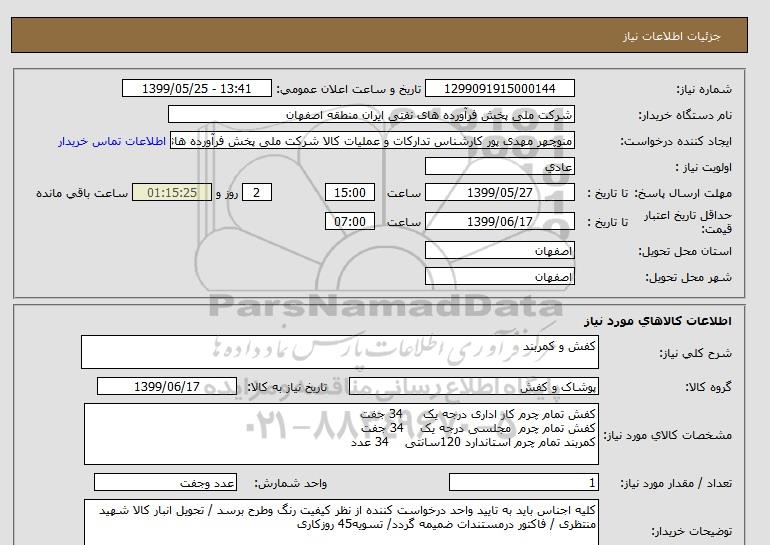Click the delivery city field اصفهان

pyautogui.click(x=499, y=276)
